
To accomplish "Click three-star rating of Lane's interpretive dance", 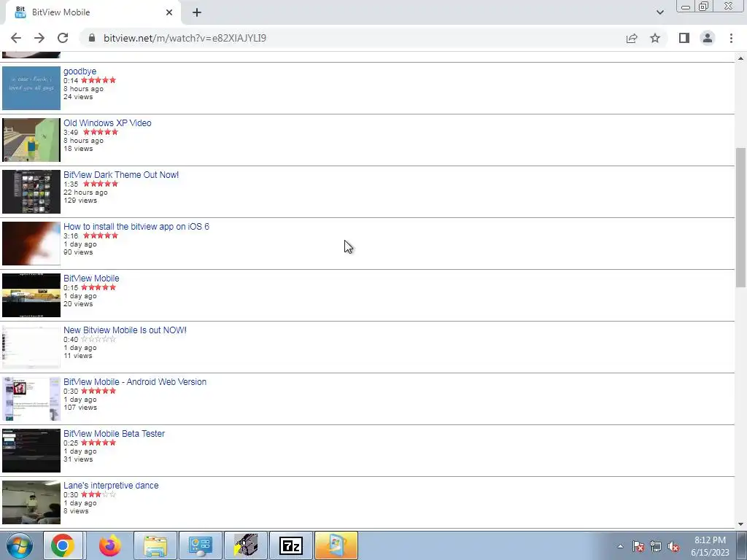I will pyautogui.click(x=98, y=494).
